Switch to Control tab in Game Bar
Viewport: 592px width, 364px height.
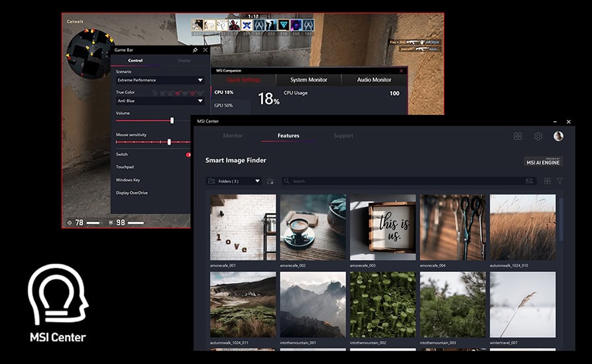point(135,60)
